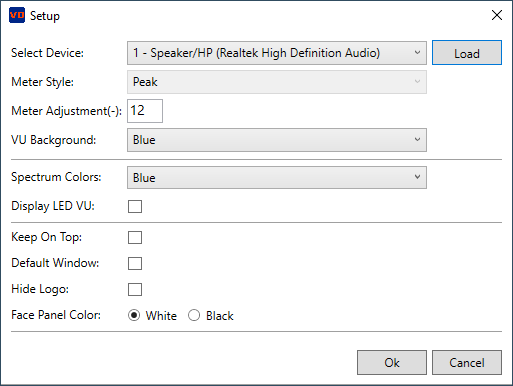The width and height of the screenshot is (513, 386).
Task: Toggle the Default Window checkbox
Action: pos(135,263)
